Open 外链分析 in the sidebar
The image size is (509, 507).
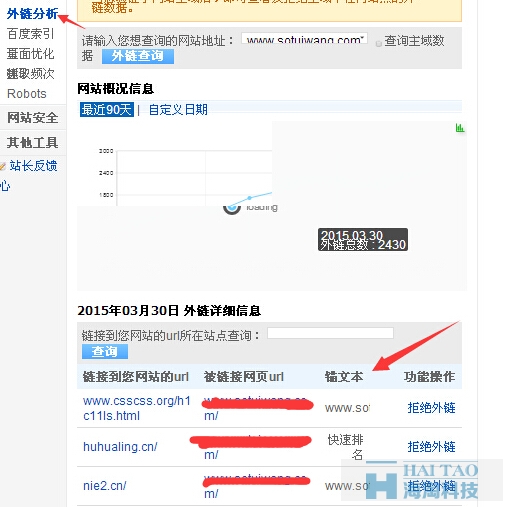[x=32, y=14]
